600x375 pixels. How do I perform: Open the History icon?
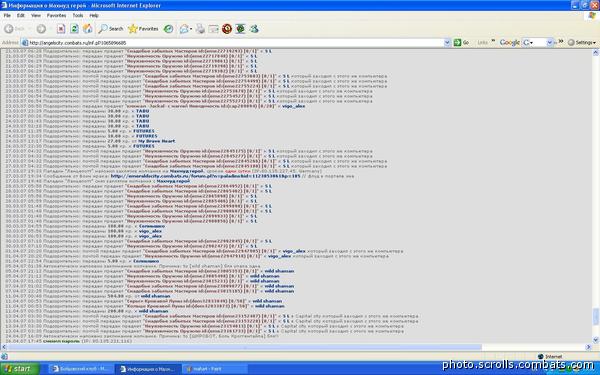tap(168, 29)
